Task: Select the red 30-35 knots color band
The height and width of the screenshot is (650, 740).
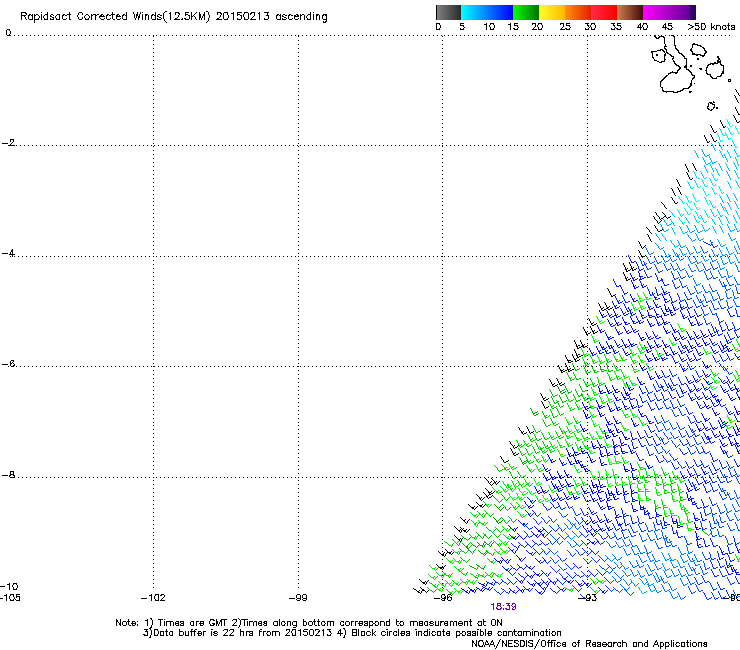Action: [604, 12]
